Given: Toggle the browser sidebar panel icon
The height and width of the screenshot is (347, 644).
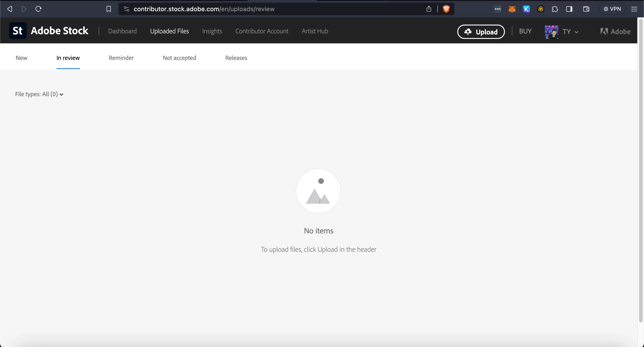Looking at the screenshot, I should [x=569, y=9].
